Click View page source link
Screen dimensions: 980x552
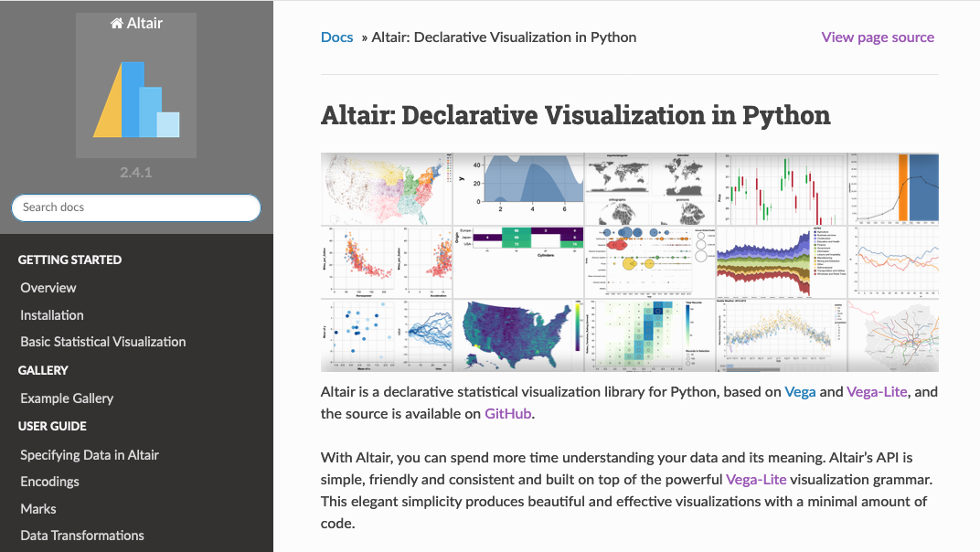click(x=878, y=37)
